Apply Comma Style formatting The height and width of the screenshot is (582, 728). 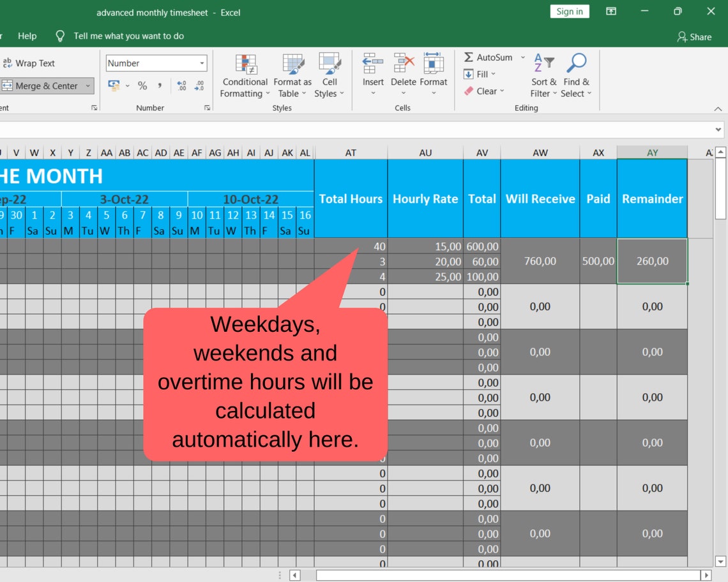[158, 84]
